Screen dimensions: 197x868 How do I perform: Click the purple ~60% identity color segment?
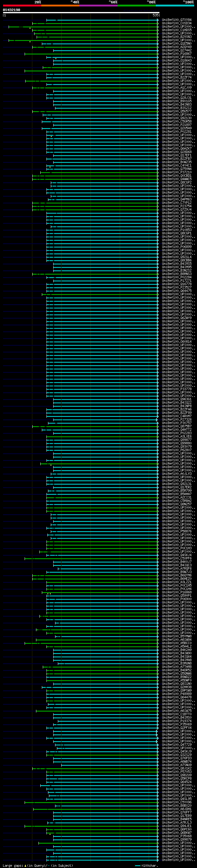click(x=99, y=6)
